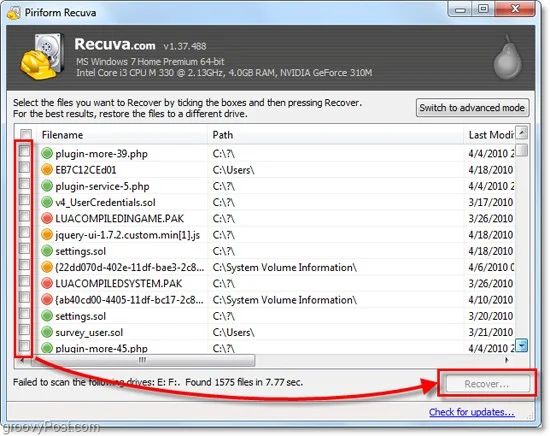Image resolution: width=550 pixels, height=436 pixels.
Task: Click the horizontal scroll right arrow
Action: 507,360
